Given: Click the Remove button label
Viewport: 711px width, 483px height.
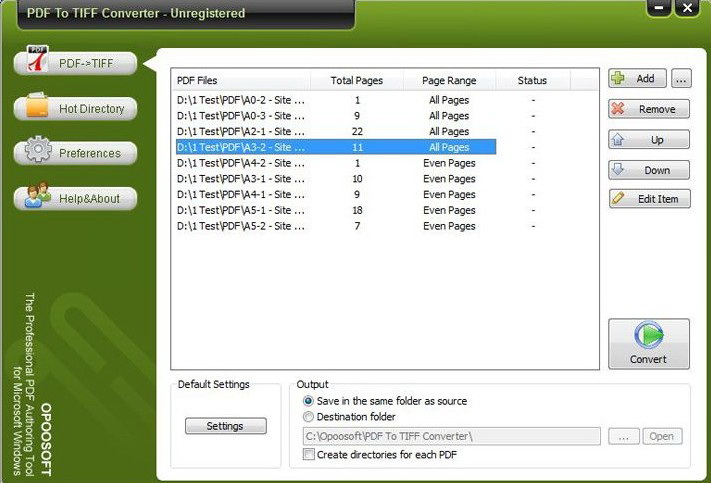Looking at the screenshot, I should tap(657, 109).
